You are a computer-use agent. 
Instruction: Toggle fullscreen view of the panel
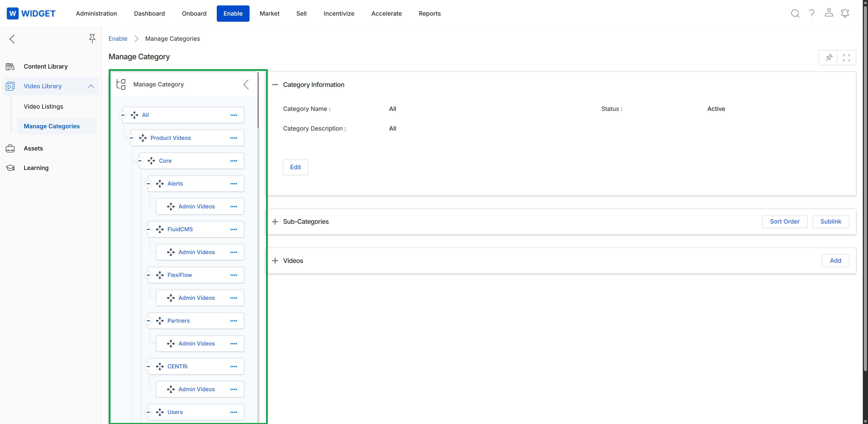coord(847,57)
